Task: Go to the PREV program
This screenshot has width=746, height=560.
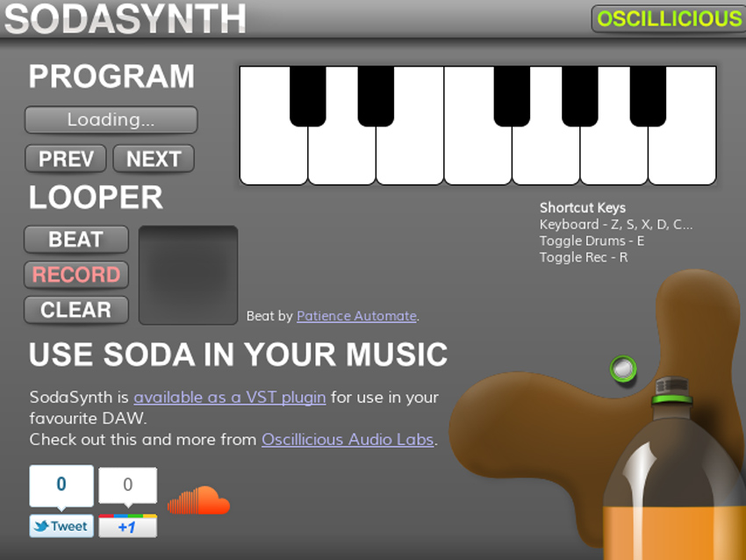Action: pos(66,159)
